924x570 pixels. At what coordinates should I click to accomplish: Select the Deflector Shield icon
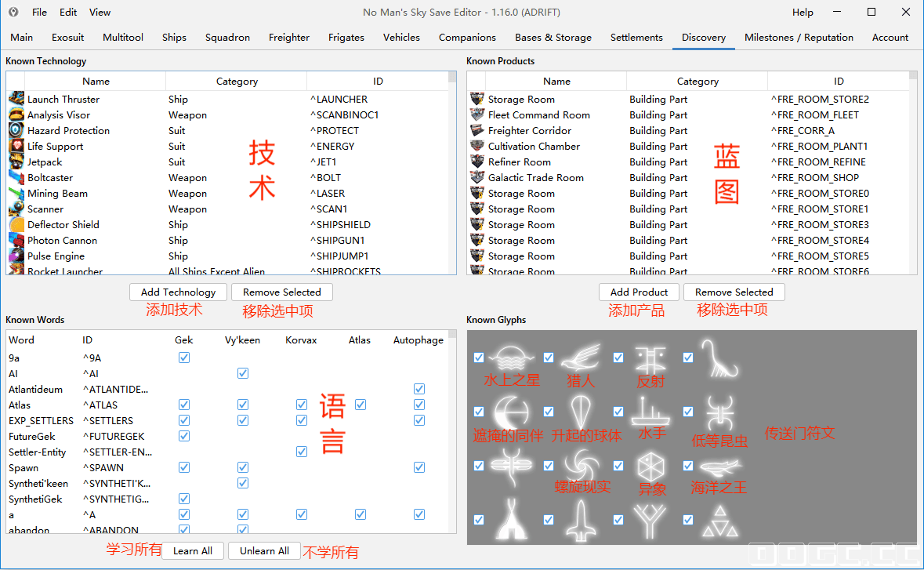16,224
